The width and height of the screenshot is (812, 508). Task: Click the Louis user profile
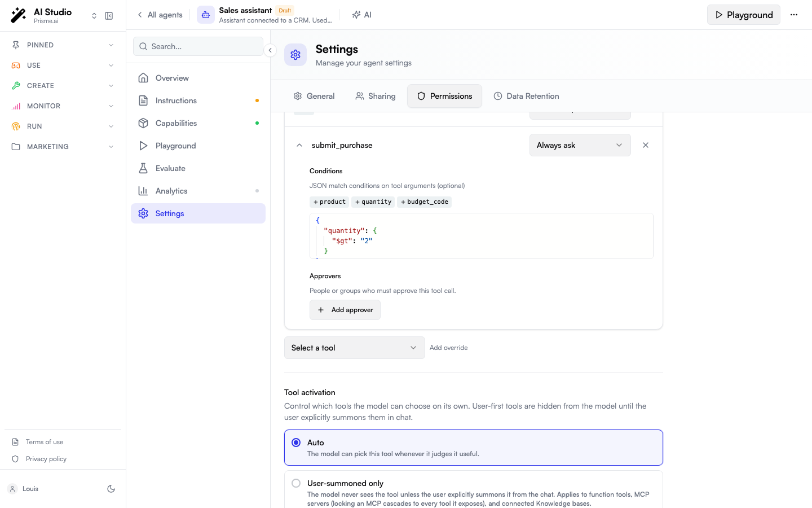(23, 489)
